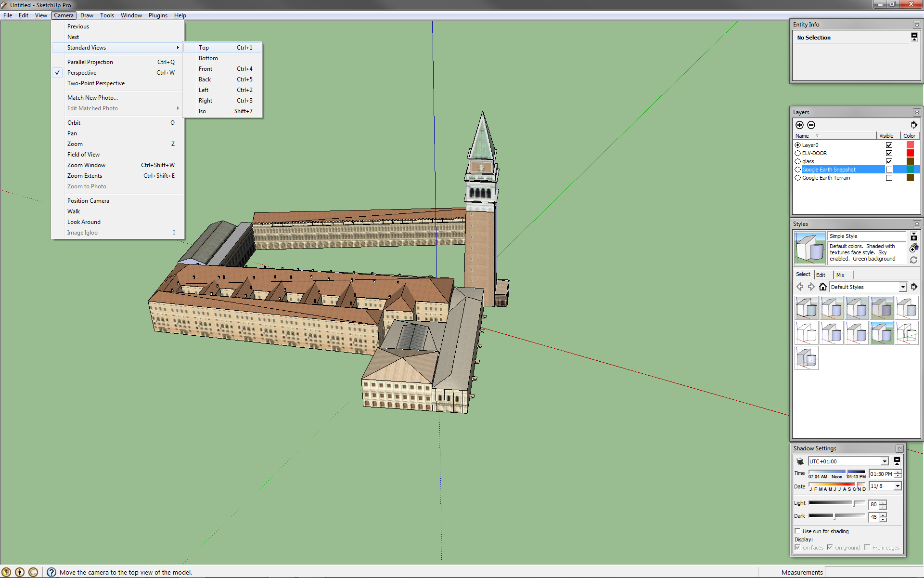Click the ELV-DOOR layer red color swatch

910,153
